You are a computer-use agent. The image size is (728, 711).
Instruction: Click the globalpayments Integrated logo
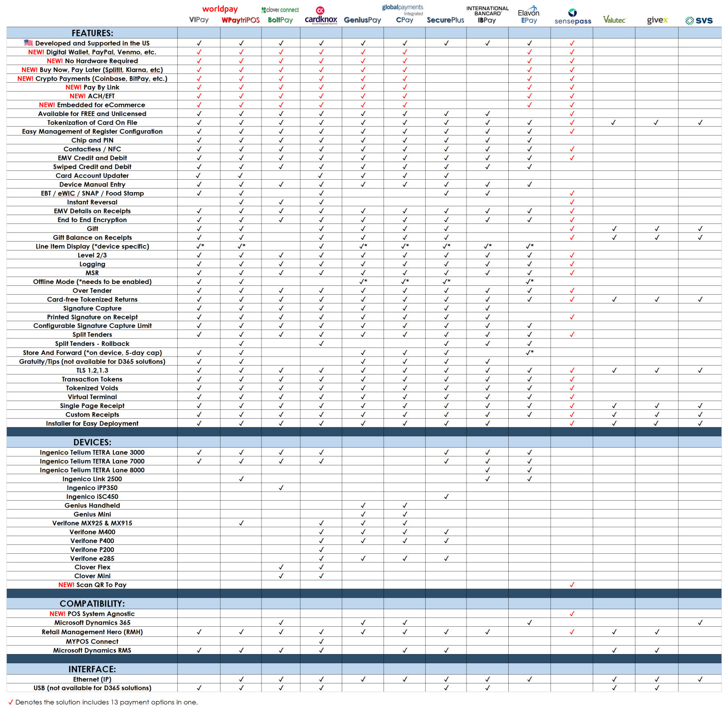(403, 10)
